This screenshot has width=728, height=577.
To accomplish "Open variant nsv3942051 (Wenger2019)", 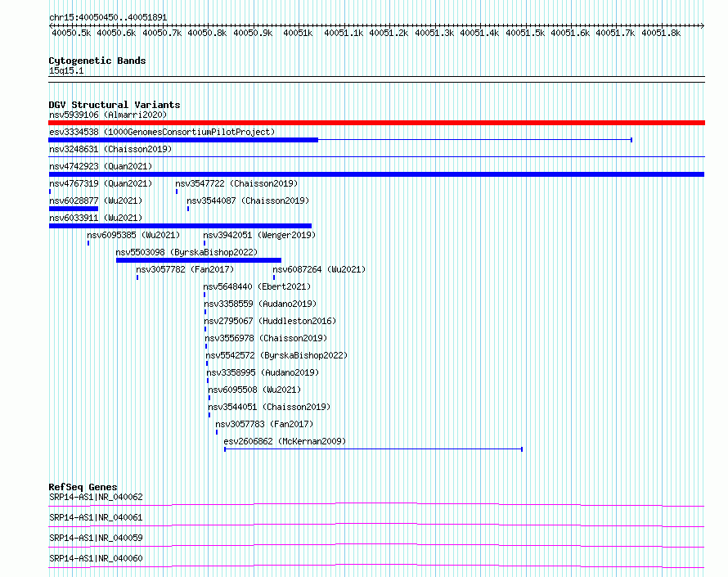I will point(259,235).
